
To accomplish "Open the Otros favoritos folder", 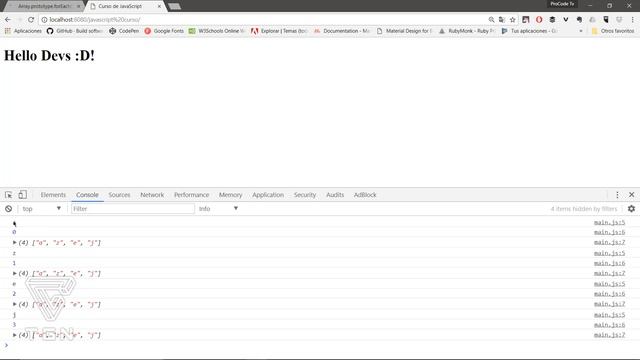I will coord(613,31).
